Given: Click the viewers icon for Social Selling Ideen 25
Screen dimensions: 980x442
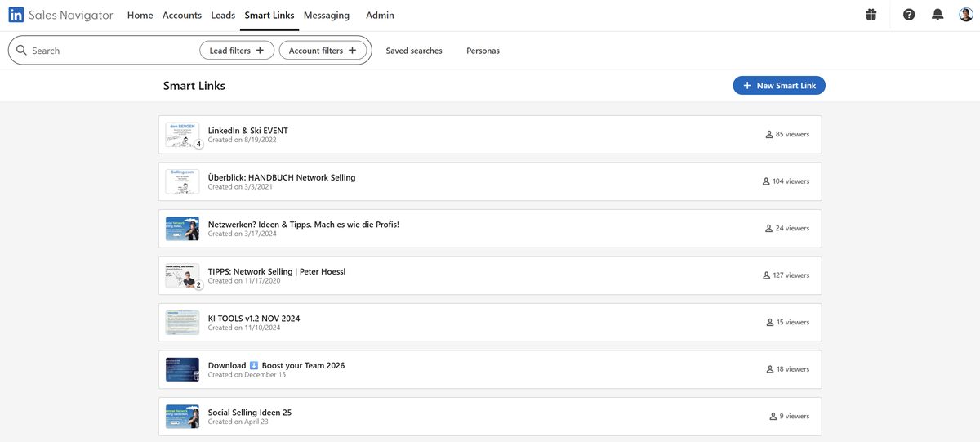Looking at the screenshot, I should tap(773, 417).
